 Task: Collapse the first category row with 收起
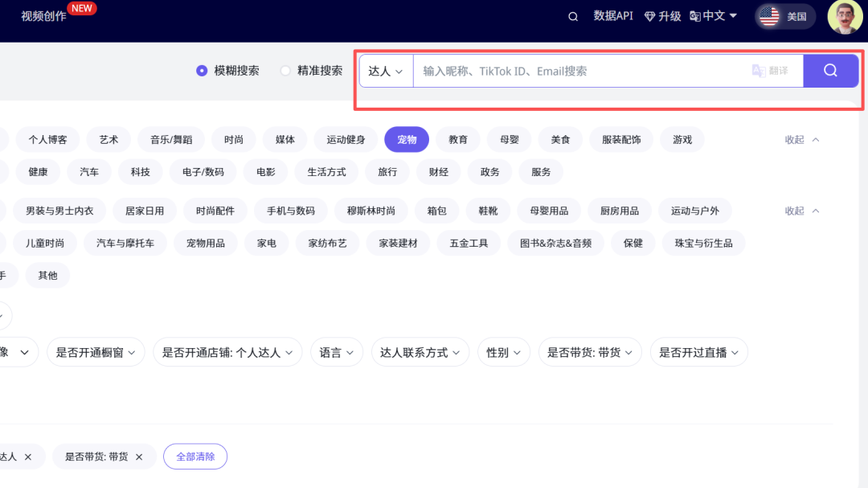coord(802,139)
